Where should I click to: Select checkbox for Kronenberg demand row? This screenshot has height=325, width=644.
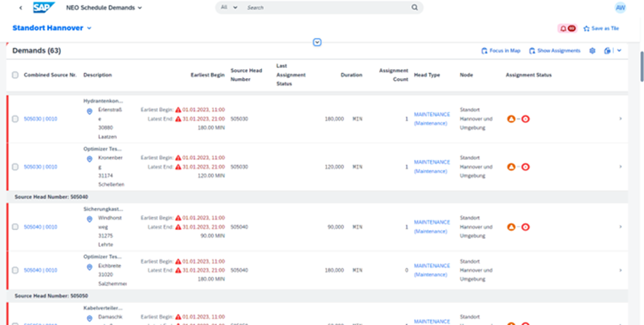tap(15, 167)
